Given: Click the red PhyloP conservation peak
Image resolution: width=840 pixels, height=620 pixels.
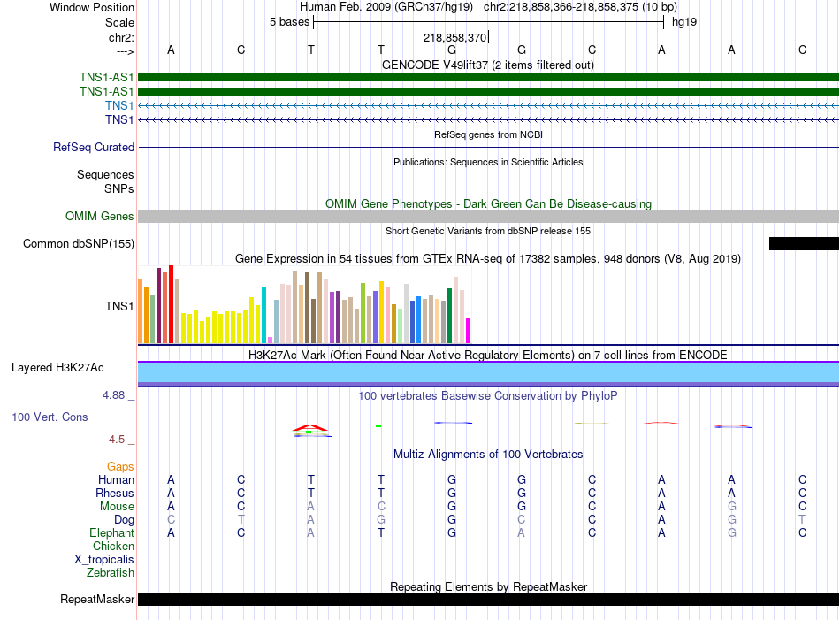Looking at the screenshot, I should (310, 427).
